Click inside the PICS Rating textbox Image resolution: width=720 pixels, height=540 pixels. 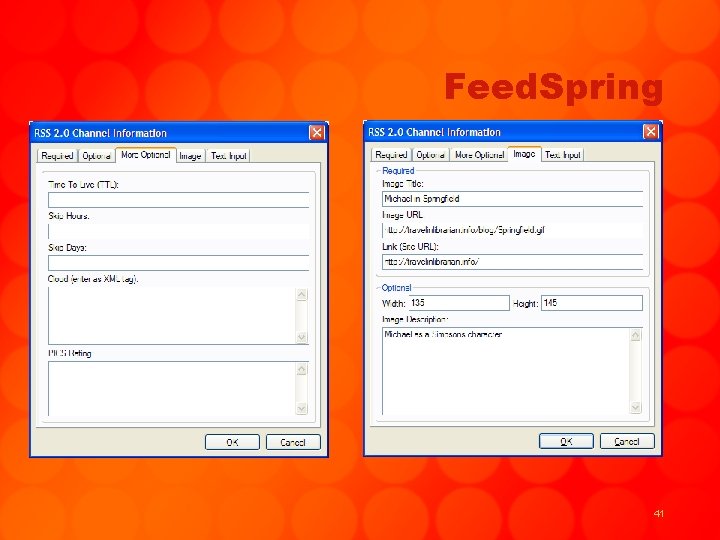(172, 388)
